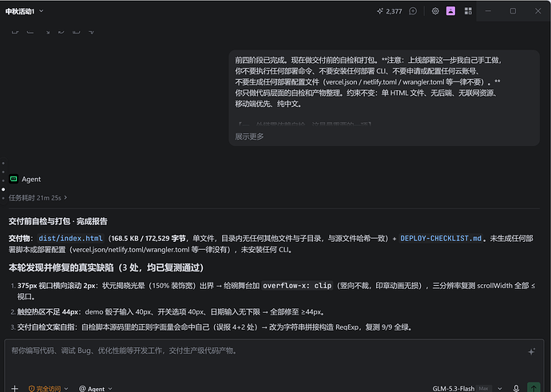Open the GLM-5.3-Flash model selector
The height and width of the screenshot is (392, 551).
[x=467, y=389]
